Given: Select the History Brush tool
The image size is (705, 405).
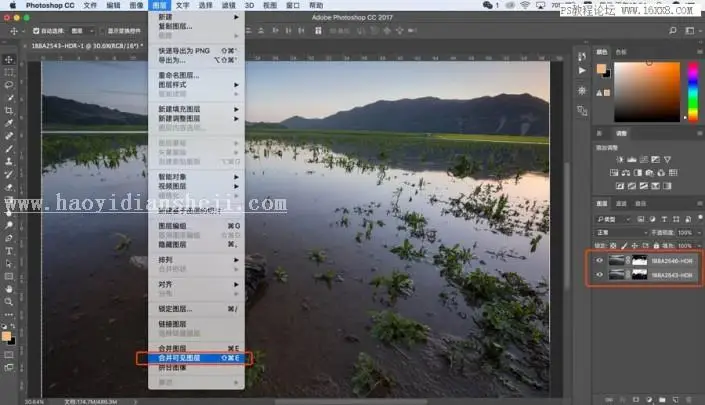Looking at the screenshot, I should pyautogui.click(x=9, y=174).
